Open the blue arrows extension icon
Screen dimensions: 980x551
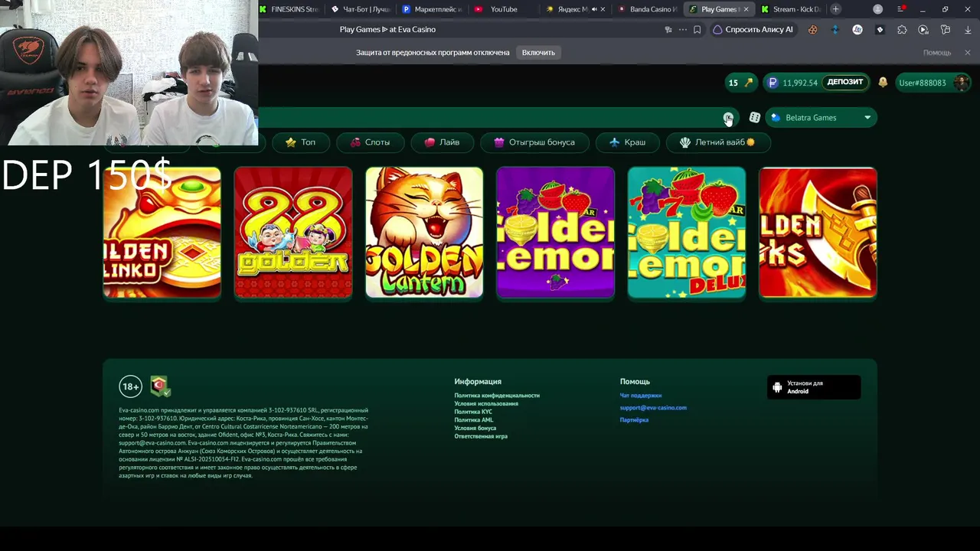point(835,30)
